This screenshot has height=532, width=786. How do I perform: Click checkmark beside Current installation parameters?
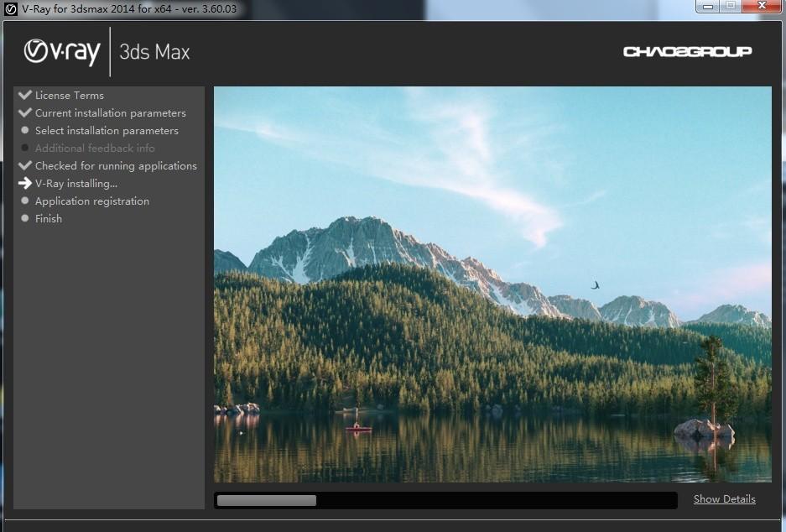[x=24, y=112]
